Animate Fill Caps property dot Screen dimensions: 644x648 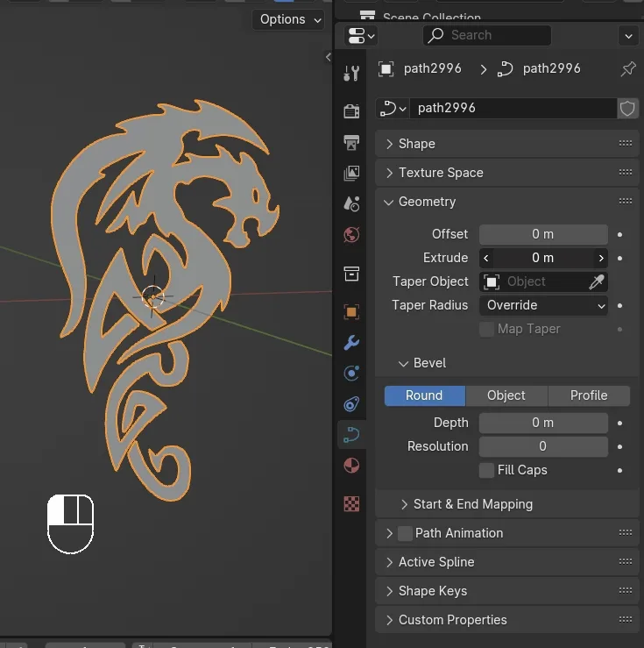pyautogui.click(x=619, y=470)
